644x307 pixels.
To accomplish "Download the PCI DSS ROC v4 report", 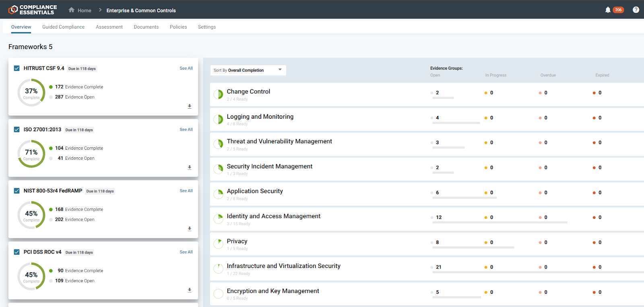I will (190, 290).
